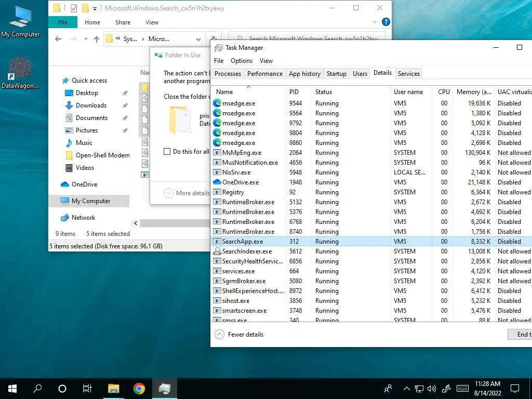This screenshot has width=532, height=399.
Task: Select Task Manager taskbar icon
Action: pyautogui.click(x=165, y=389)
